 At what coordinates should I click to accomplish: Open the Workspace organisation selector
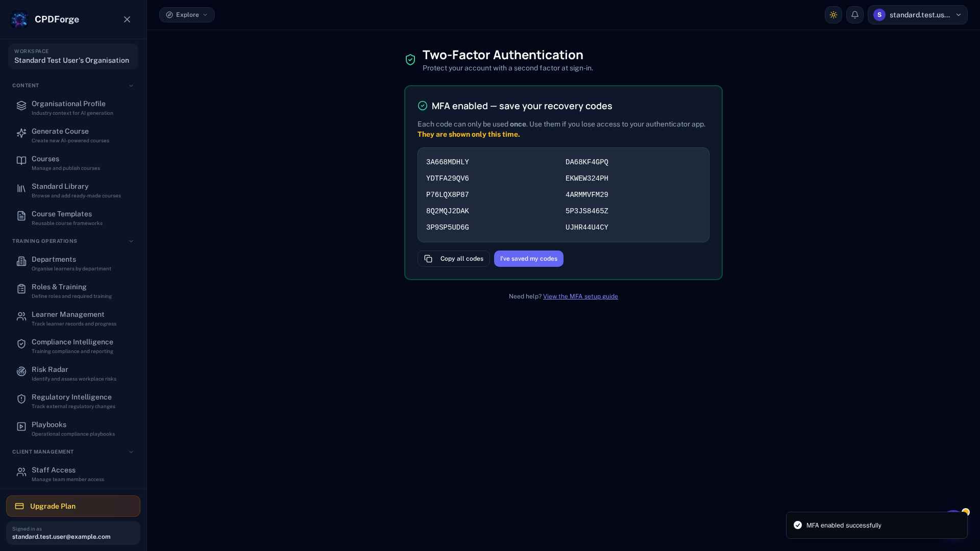[x=73, y=56]
